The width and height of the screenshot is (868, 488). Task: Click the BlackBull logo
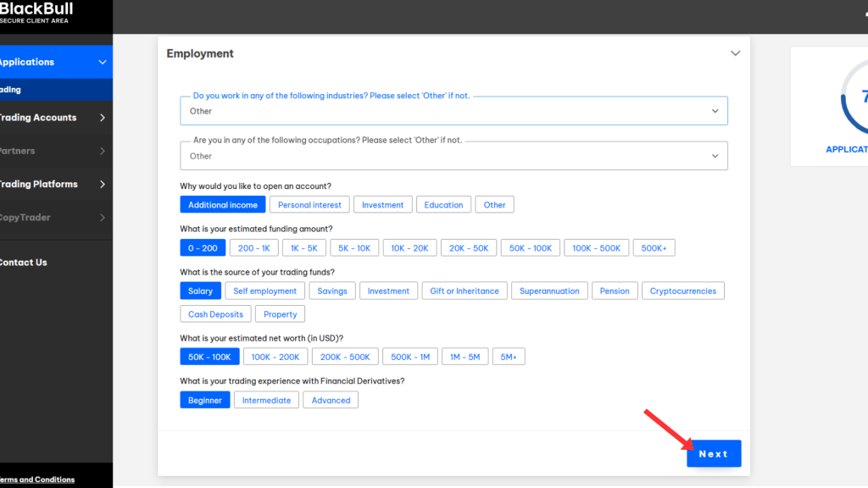point(38,11)
